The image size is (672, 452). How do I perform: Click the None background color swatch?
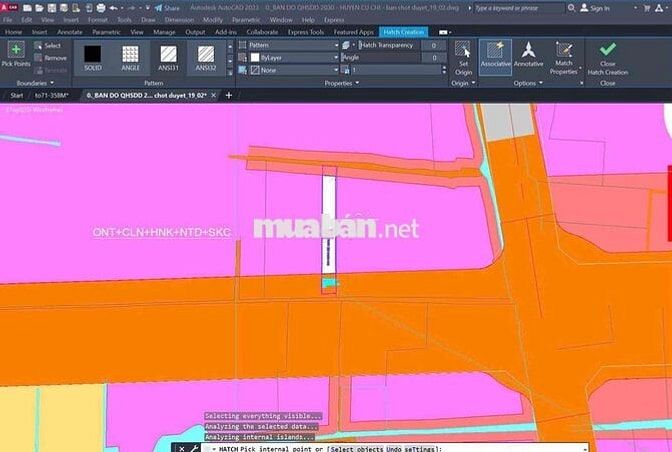[255, 70]
